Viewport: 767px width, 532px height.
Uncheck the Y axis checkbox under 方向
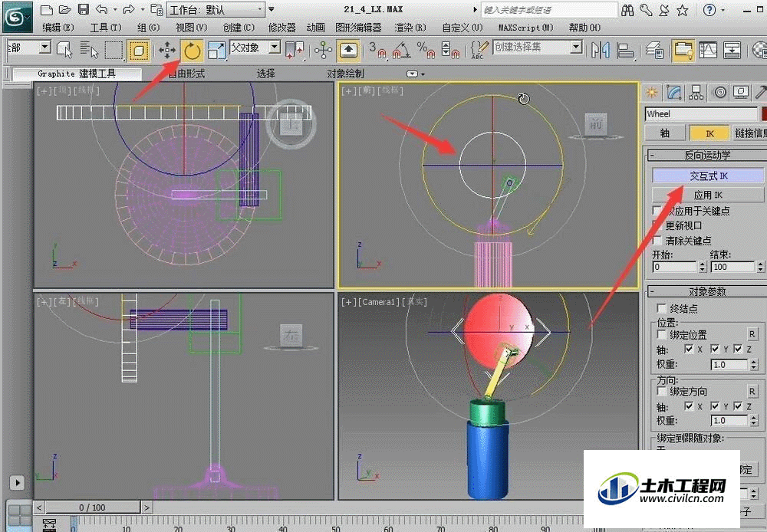(715, 406)
